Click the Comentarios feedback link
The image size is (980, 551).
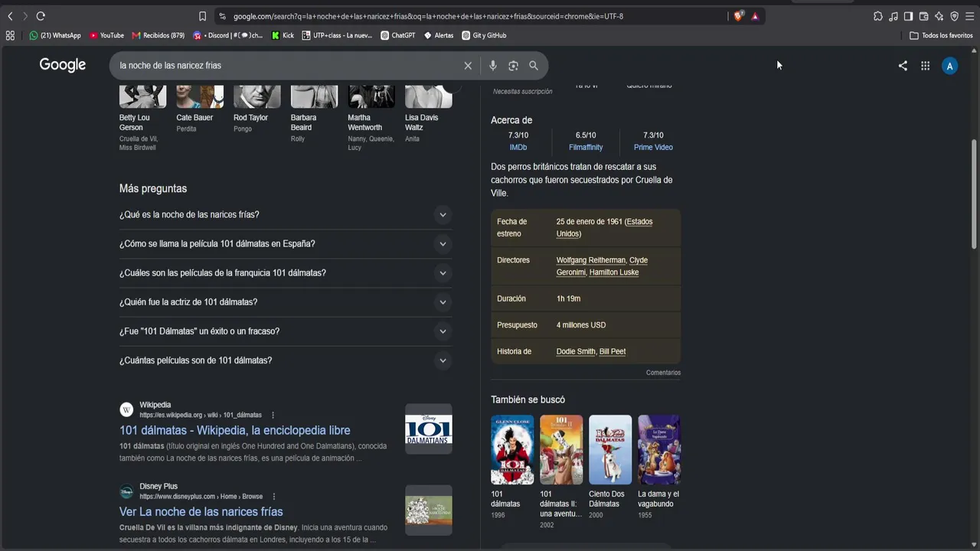tap(663, 373)
